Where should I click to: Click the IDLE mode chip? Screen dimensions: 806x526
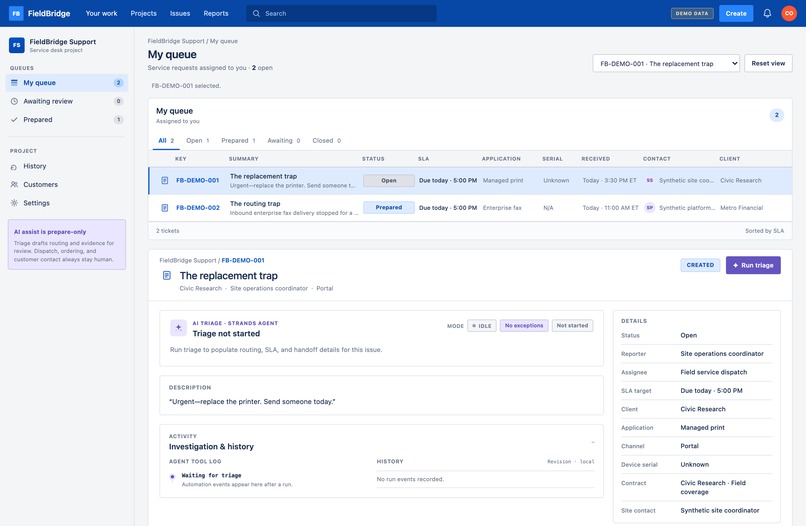[482, 325]
